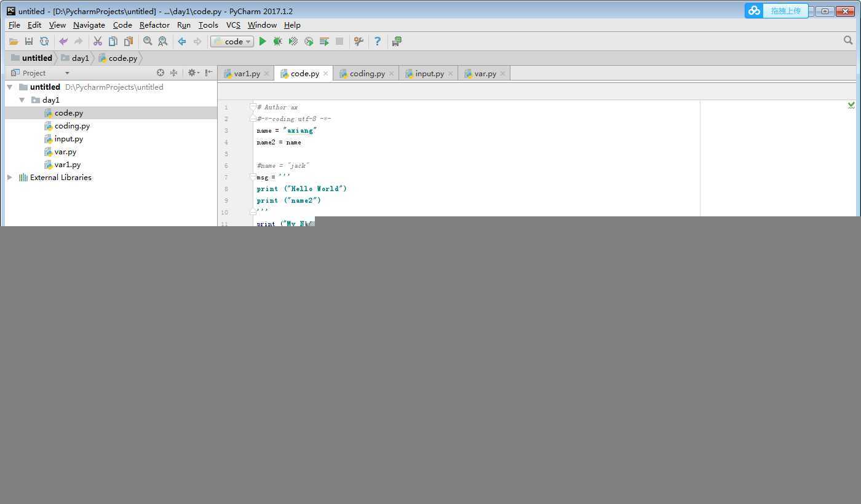Click the Profile run icon
This screenshot has height=504, width=861.
coord(309,41)
